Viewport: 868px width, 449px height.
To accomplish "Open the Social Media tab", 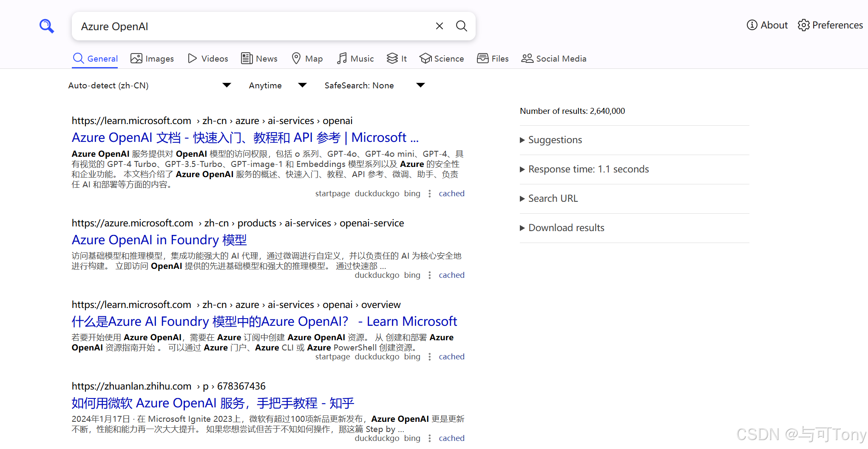I will click(x=553, y=59).
